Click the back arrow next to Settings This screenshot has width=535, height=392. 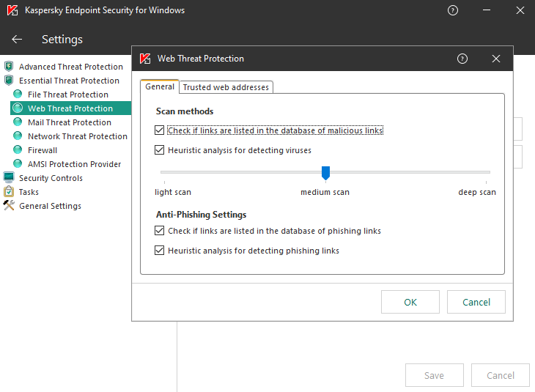[17, 40]
